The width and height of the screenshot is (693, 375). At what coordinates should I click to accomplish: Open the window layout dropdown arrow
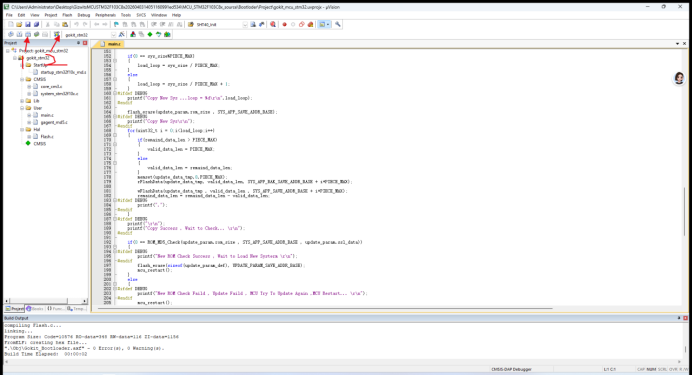tap(328, 25)
